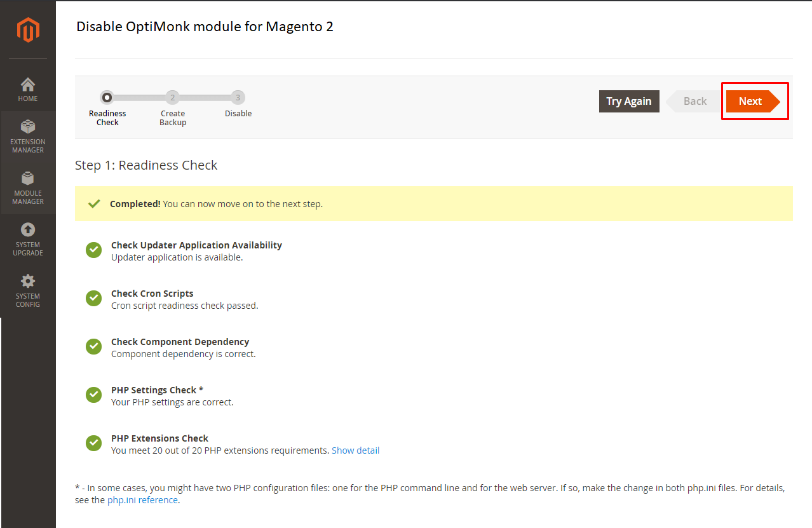
Task: Click 'Check Component Dependency' title text
Action: pos(180,342)
